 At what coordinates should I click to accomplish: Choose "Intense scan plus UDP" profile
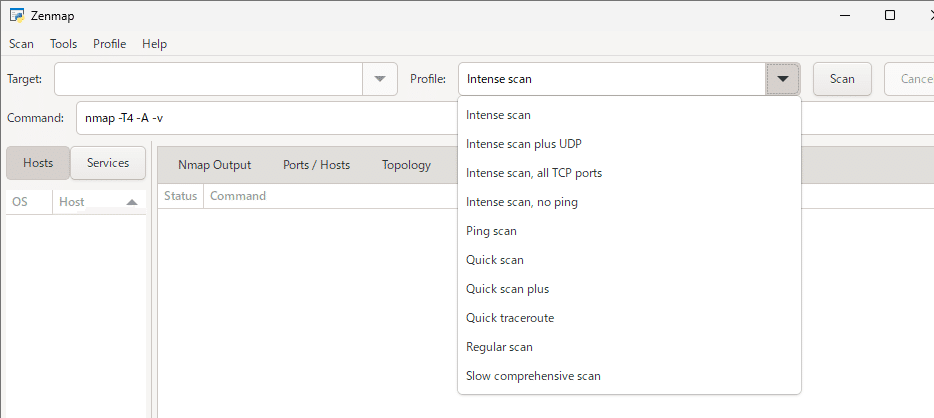(x=523, y=144)
